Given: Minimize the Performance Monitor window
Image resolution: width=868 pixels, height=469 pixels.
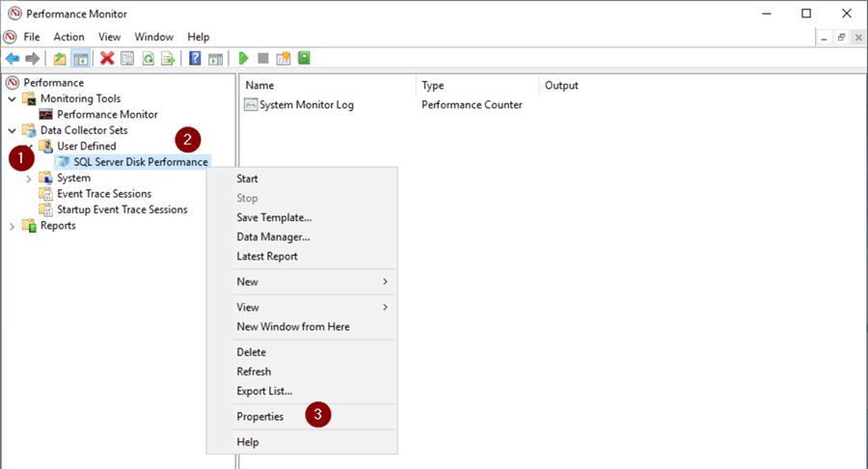Looking at the screenshot, I should tap(767, 14).
